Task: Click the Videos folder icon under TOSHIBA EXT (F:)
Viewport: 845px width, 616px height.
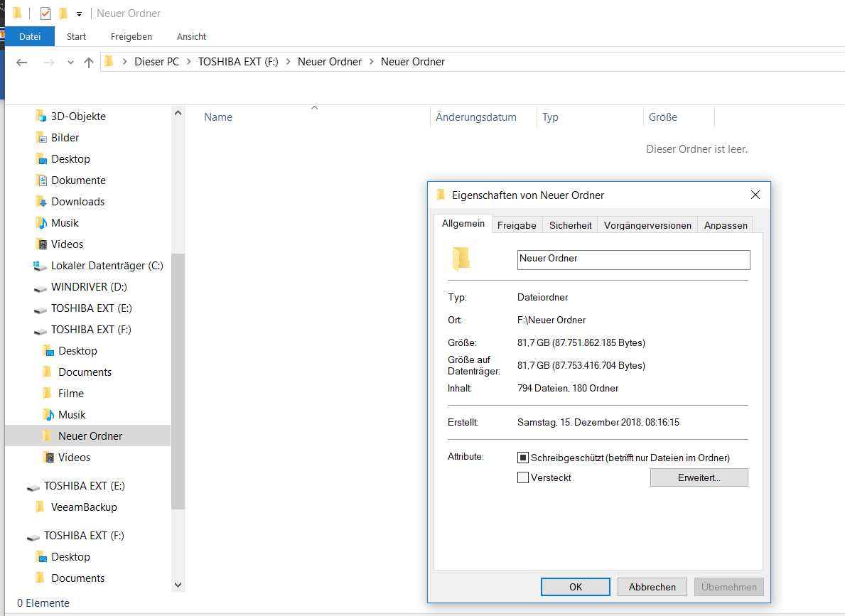Action: 48,457
